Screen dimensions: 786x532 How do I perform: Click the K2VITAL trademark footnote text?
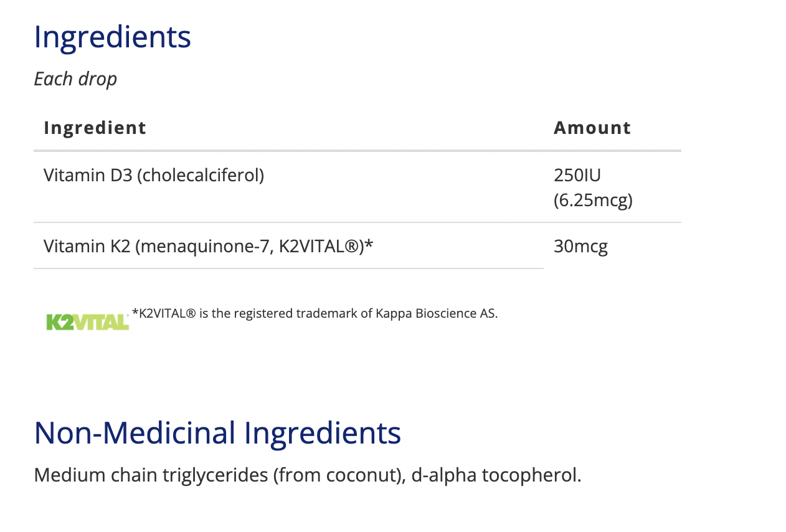pos(315,313)
